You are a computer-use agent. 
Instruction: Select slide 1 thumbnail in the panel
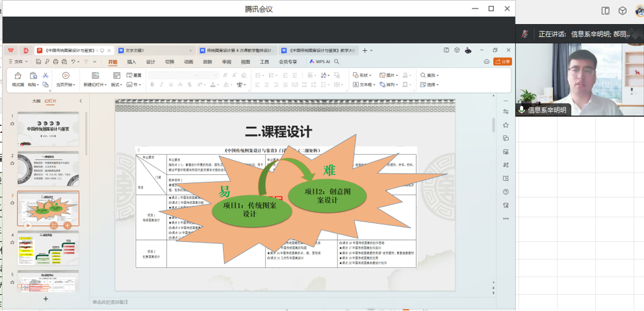[x=48, y=129]
